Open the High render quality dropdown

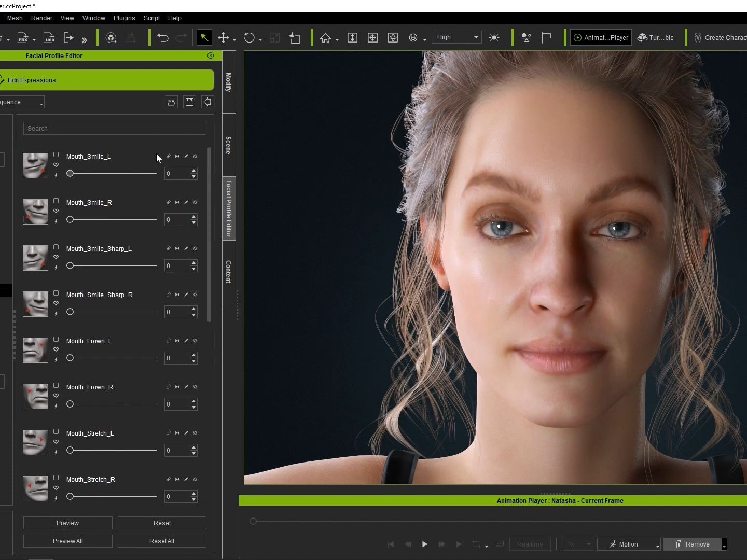pyautogui.click(x=457, y=37)
